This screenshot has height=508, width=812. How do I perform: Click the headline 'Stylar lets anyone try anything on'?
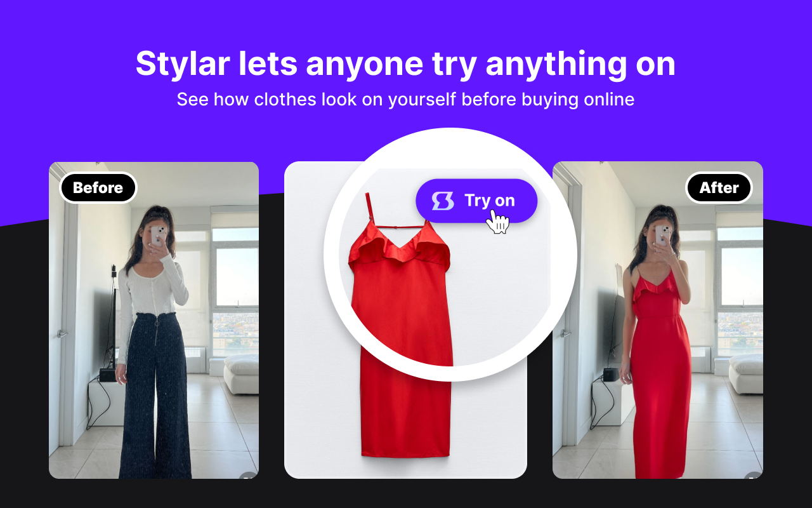406,63
